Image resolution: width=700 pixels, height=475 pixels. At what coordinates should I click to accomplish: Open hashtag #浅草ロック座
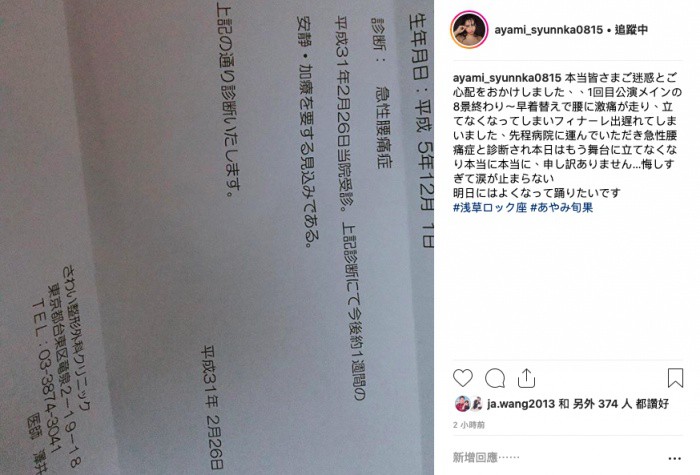click(490, 207)
